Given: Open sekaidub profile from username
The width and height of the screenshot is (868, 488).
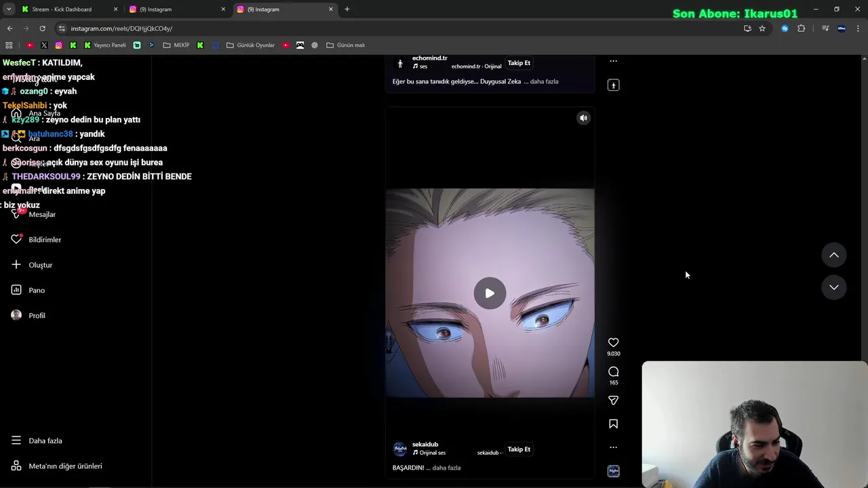Looking at the screenshot, I should tap(425, 444).
